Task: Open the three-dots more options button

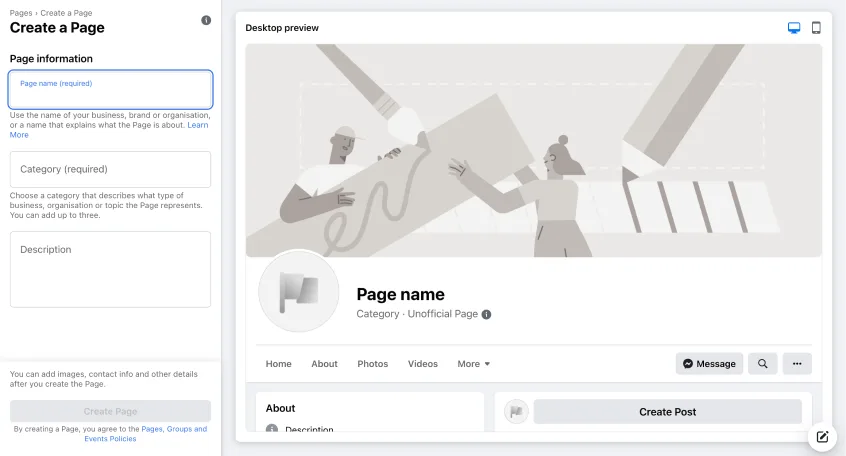Action: tap(797, 364)
